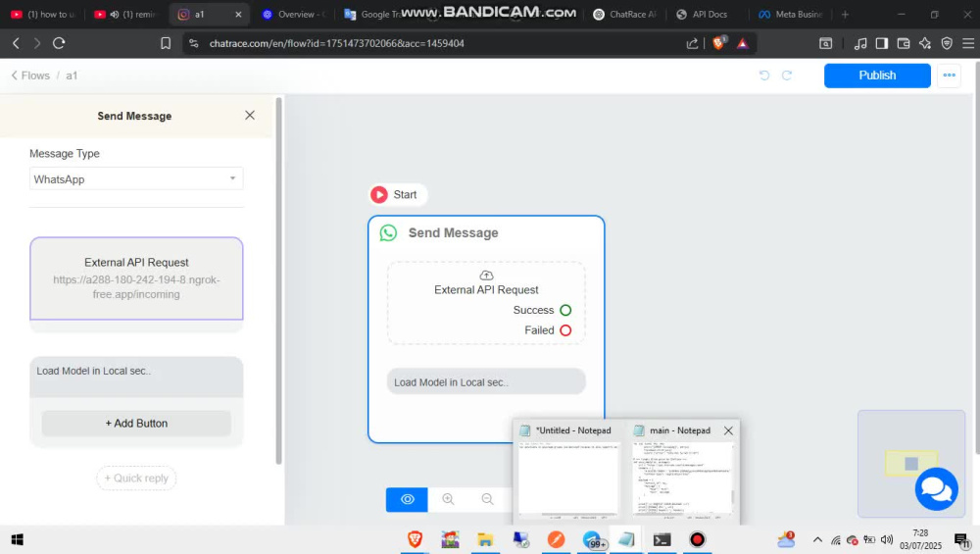Open the Windows Start menu

(18, 539)
